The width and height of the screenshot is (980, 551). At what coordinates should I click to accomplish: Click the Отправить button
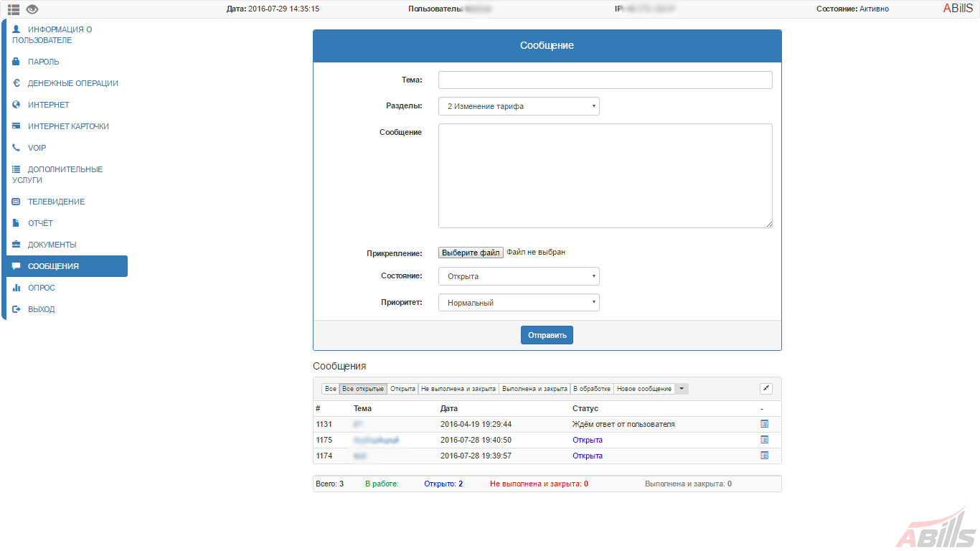point(547,335)
